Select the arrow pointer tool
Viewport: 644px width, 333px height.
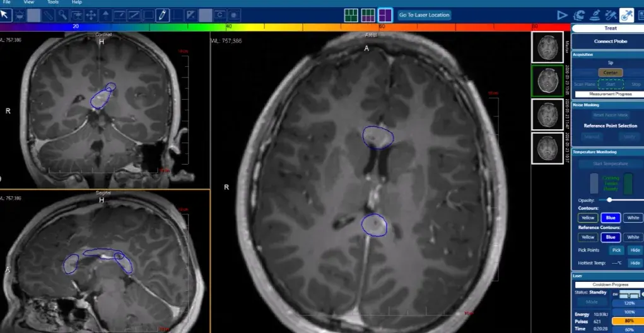(5, 15)
